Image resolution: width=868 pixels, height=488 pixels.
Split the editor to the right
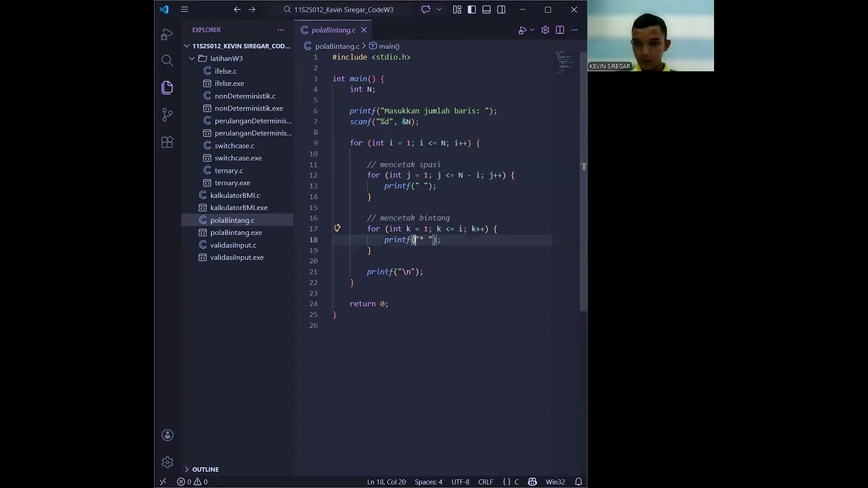[x=560, y=30]
